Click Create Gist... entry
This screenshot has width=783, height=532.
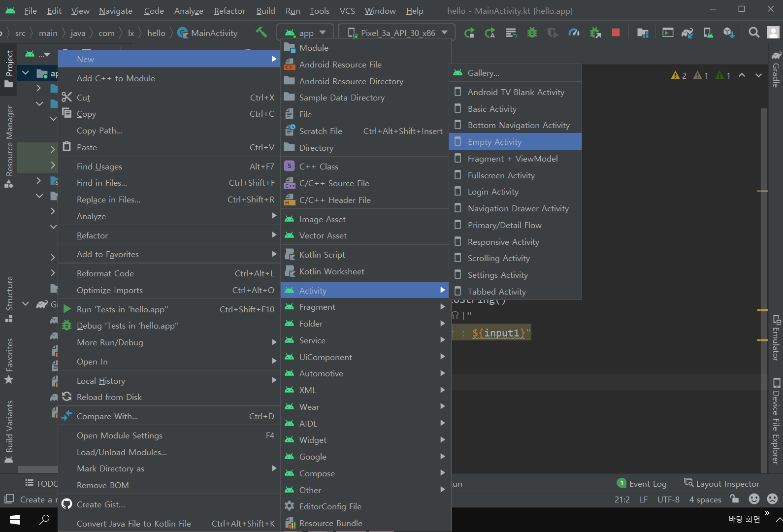pos(169,504)
